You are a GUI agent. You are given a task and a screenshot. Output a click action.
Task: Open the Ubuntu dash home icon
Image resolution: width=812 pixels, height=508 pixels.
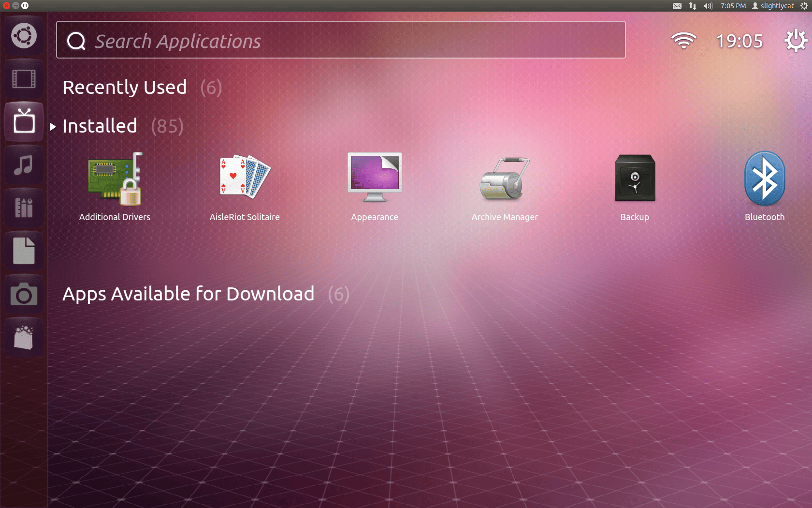(24, 35)
